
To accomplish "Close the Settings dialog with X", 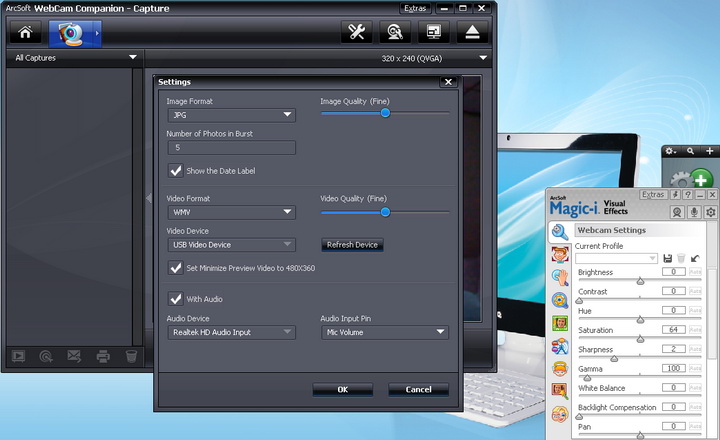I will click(448, 82).
